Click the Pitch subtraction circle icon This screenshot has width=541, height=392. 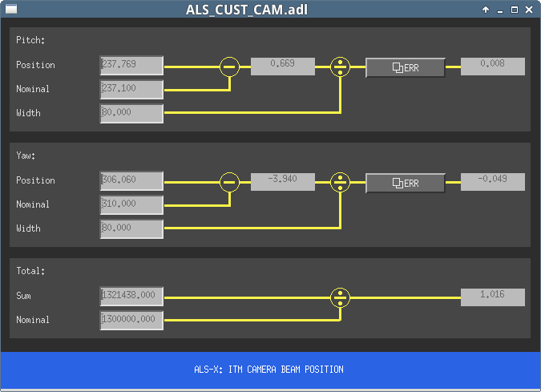tap(229, 67)
